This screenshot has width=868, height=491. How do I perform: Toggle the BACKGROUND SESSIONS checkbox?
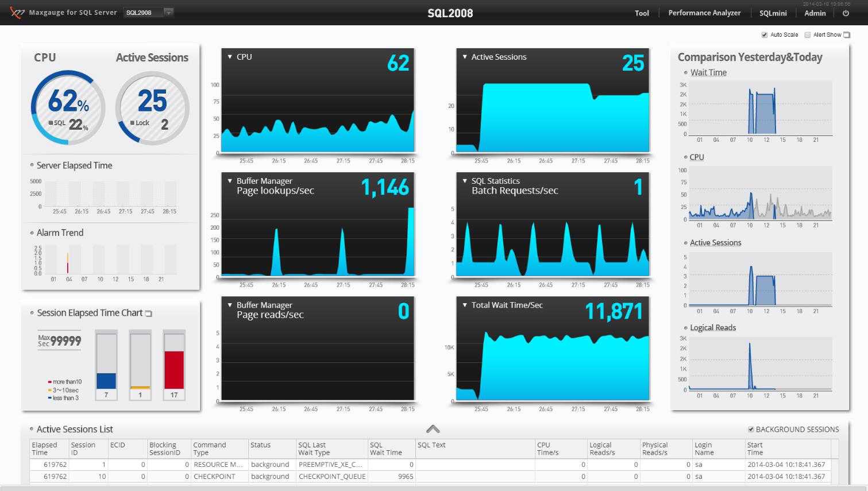tap(751, 430)
